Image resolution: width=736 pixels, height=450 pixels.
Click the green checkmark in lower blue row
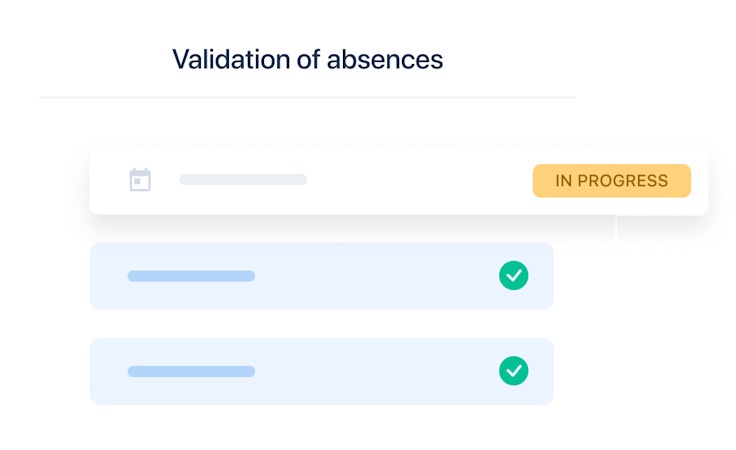pyautogui.click(x=514, y=371)
